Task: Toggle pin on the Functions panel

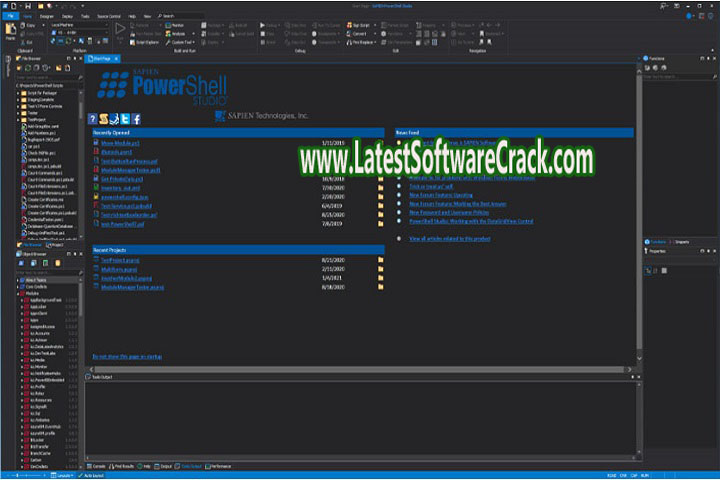Action: 708,58
